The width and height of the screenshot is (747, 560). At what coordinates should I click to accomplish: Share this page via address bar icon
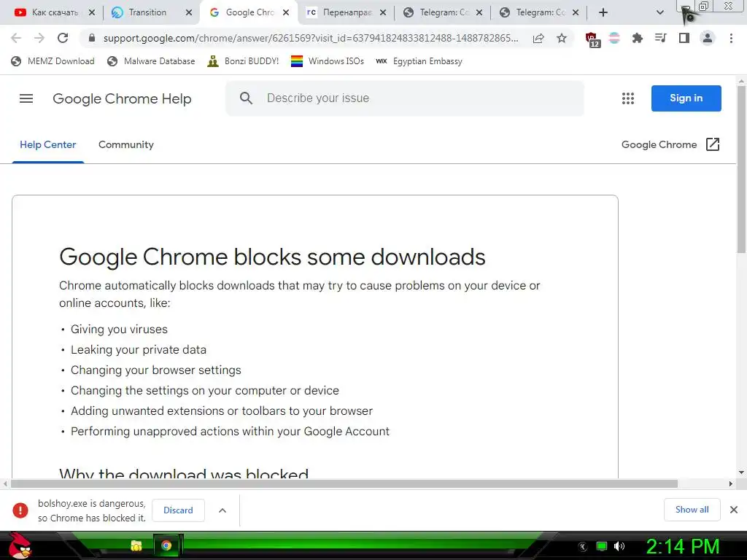tap(538, 38)
